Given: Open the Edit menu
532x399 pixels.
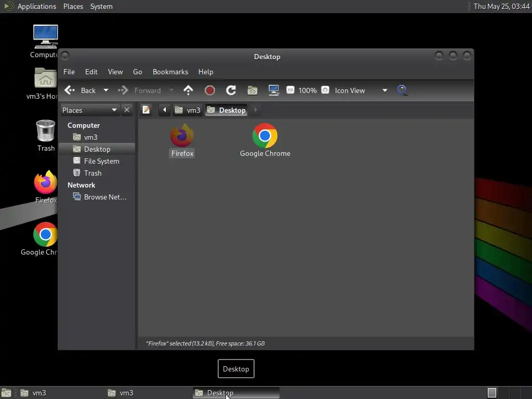Looking at the screenshot, I should [91, 72].
